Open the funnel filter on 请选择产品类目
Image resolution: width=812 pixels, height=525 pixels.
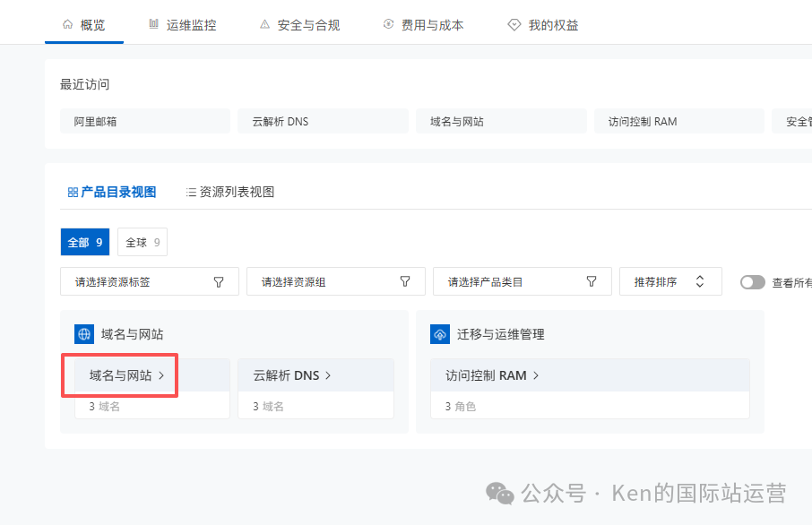[x=592, y=280]
